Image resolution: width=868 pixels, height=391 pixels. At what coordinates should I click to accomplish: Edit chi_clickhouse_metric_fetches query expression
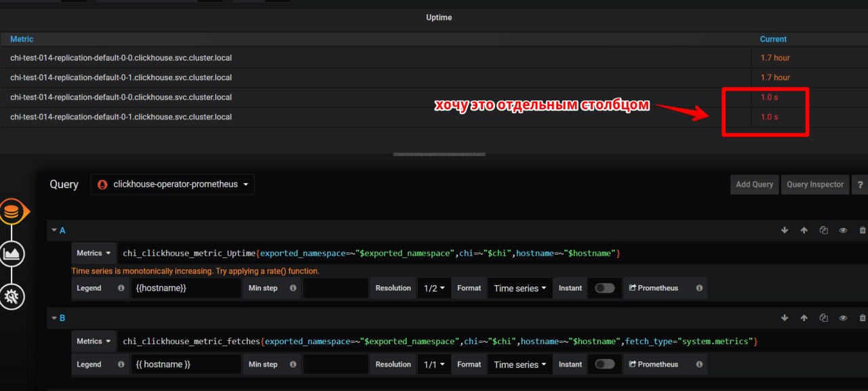click(492, 341)
